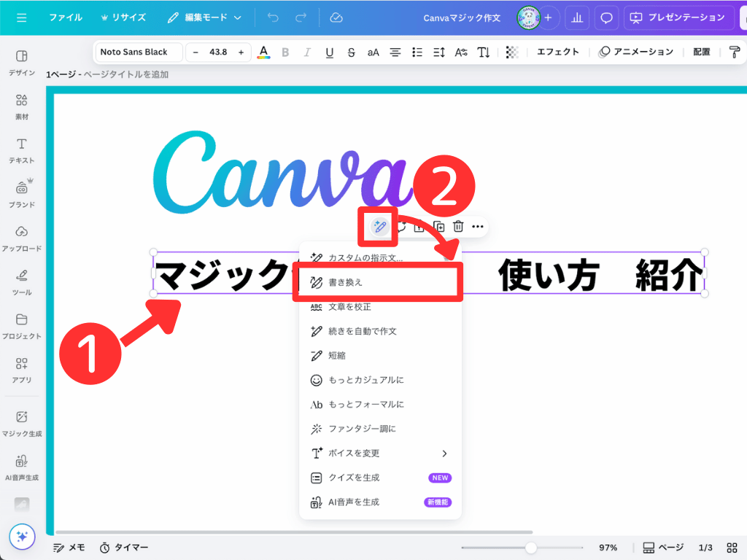Open the ブランド sidebar panel
Image resolution: width=747 pixels, height=560 pixels.
tap(22, 194)
